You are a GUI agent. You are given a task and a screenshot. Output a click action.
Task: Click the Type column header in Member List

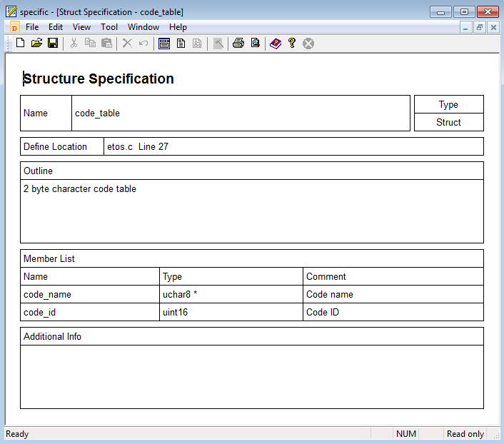231,276
